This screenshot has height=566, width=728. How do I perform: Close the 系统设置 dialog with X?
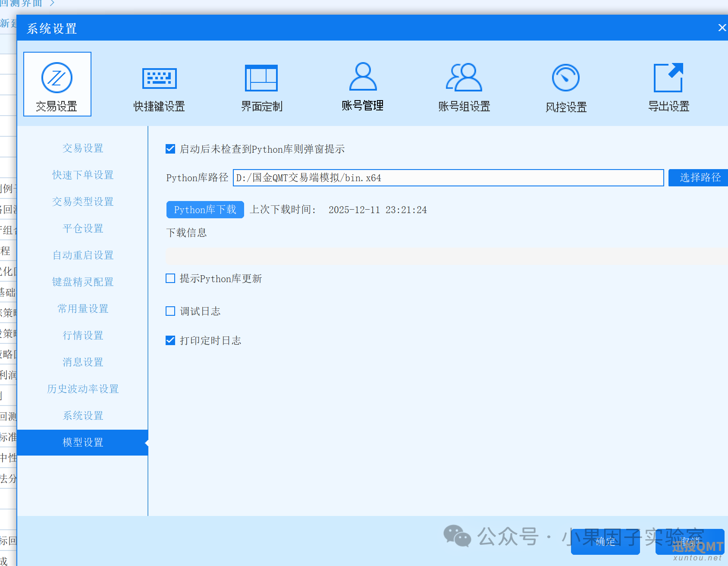[x=722, y=28]
